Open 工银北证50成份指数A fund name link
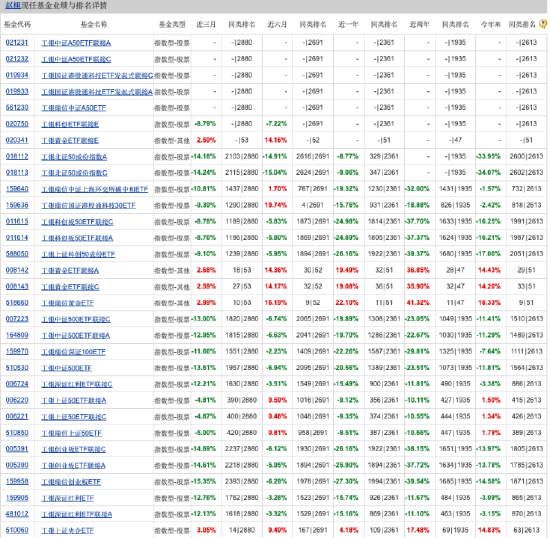 pyautogui.click(x=74, y=157)
